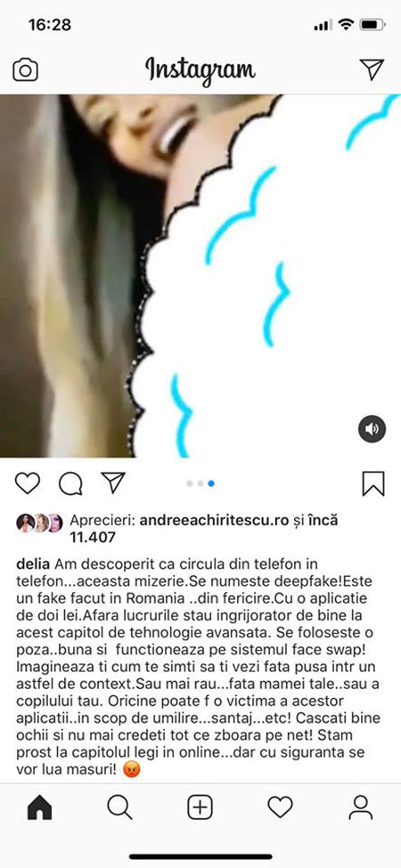Tap the video post media
Screen dimensions: 401x868
200,276
